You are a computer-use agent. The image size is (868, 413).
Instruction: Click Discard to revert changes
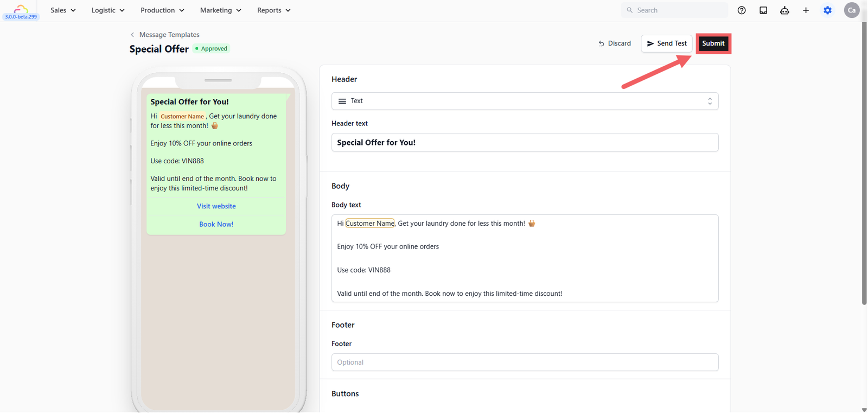[x=615, y=43]
